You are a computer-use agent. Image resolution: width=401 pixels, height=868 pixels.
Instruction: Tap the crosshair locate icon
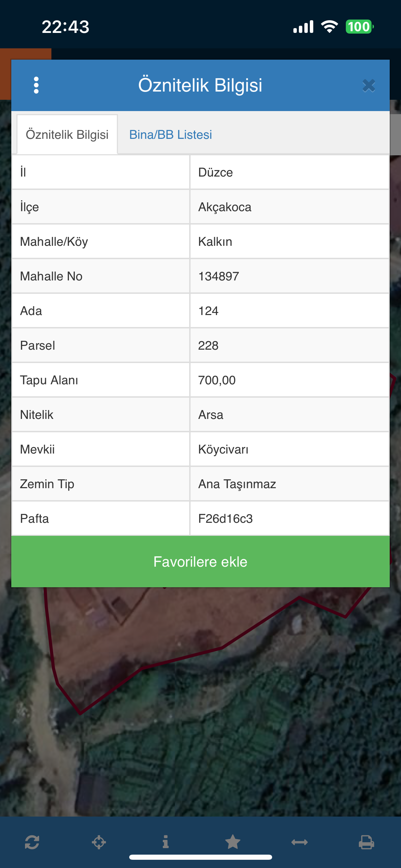(99, 842)
